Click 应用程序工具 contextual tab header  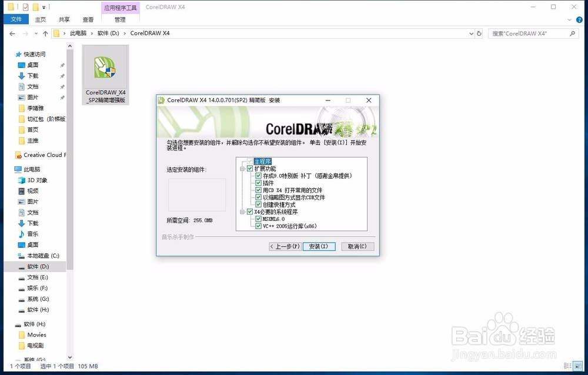pyautogui.click(x=121, y=8)
